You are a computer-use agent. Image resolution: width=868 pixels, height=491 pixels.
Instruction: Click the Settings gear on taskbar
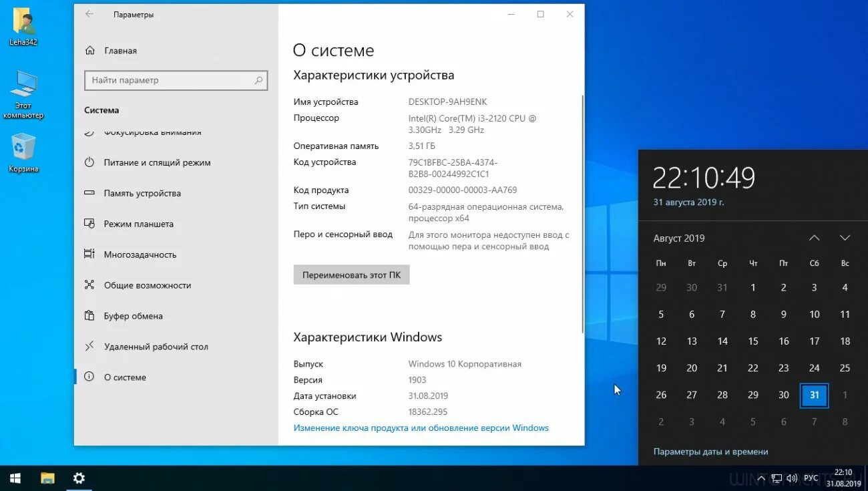coord(79,478)
